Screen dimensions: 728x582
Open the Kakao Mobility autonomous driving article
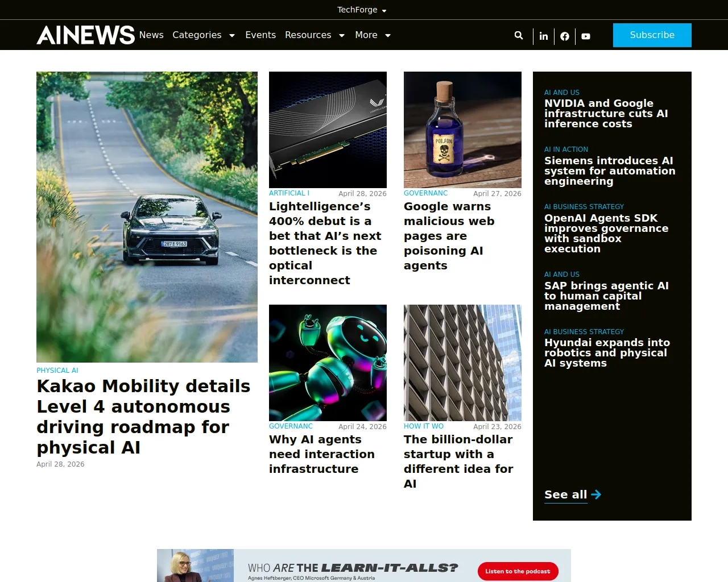coord(143,417)
